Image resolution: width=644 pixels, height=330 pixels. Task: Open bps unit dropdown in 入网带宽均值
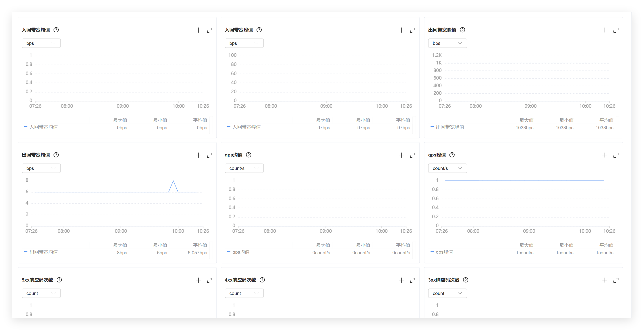click(x=41, y=43)
